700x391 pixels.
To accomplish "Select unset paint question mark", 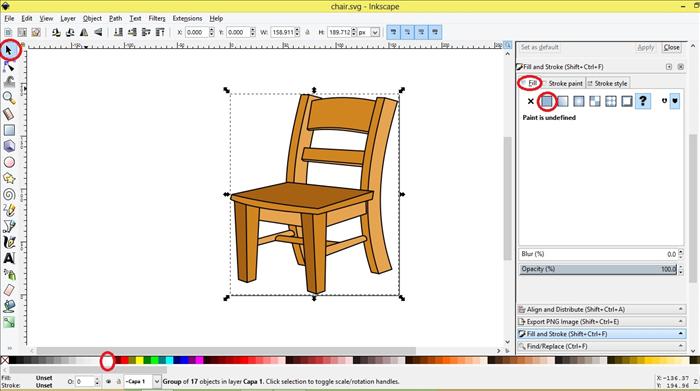I will 643,101.
